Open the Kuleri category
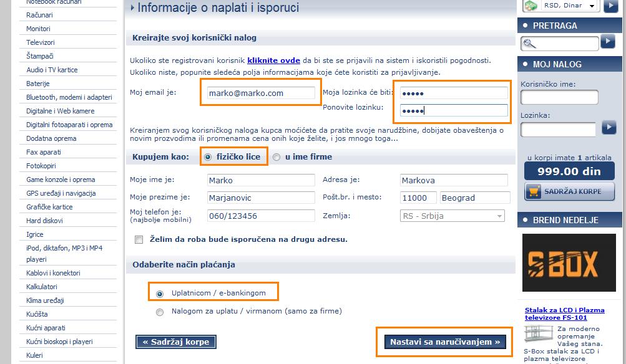The image size is (626, 364). pyautogui.click(x=34, y=355)
